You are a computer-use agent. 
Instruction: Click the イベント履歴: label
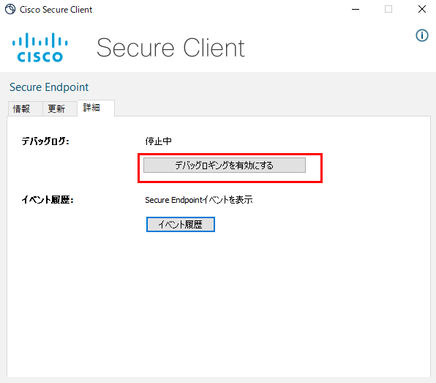tap(48, 200)
